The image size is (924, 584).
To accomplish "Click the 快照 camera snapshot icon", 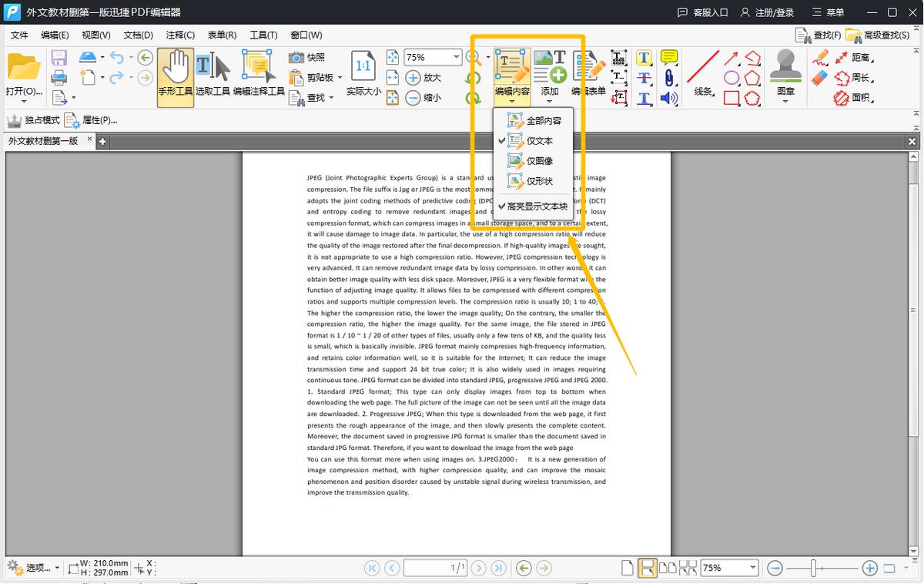I will click(296, 58).
